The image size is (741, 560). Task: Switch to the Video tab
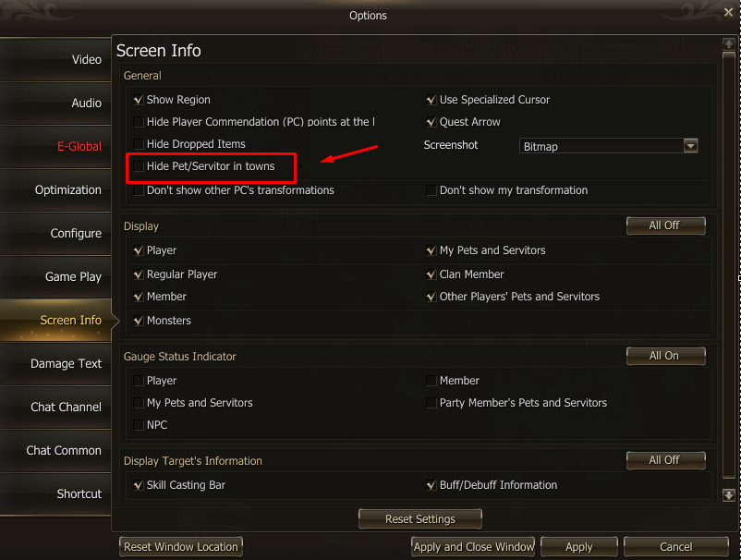click(55, 59)
